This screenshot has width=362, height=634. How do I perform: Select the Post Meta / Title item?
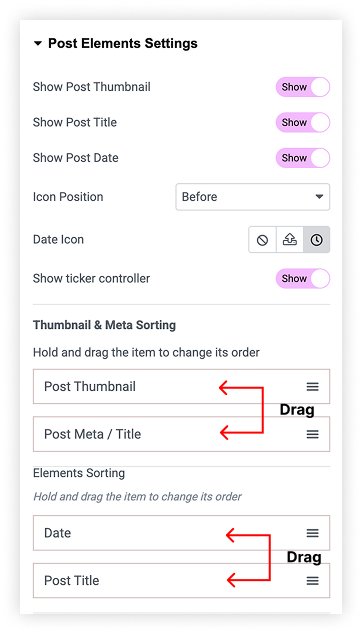click(x=181, y=434)
